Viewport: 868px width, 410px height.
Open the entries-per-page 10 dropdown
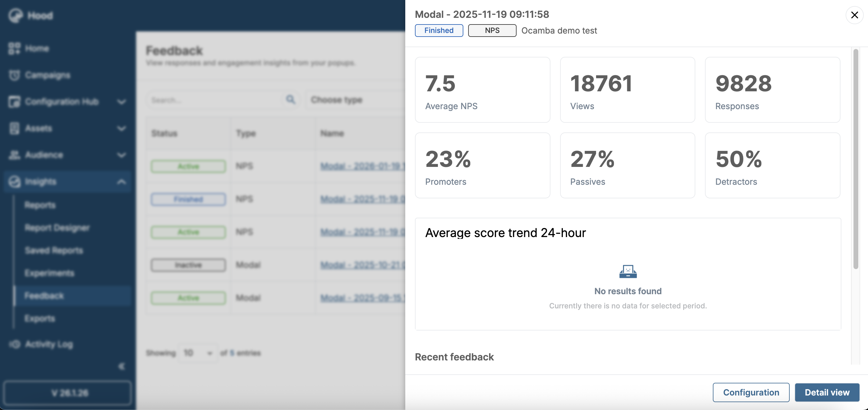197,353
